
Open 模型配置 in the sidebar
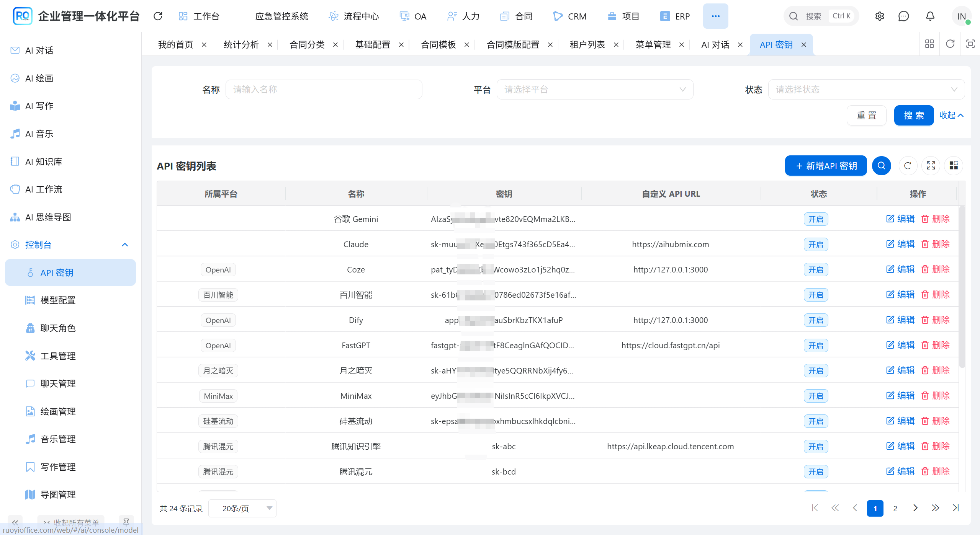(70, 300)
